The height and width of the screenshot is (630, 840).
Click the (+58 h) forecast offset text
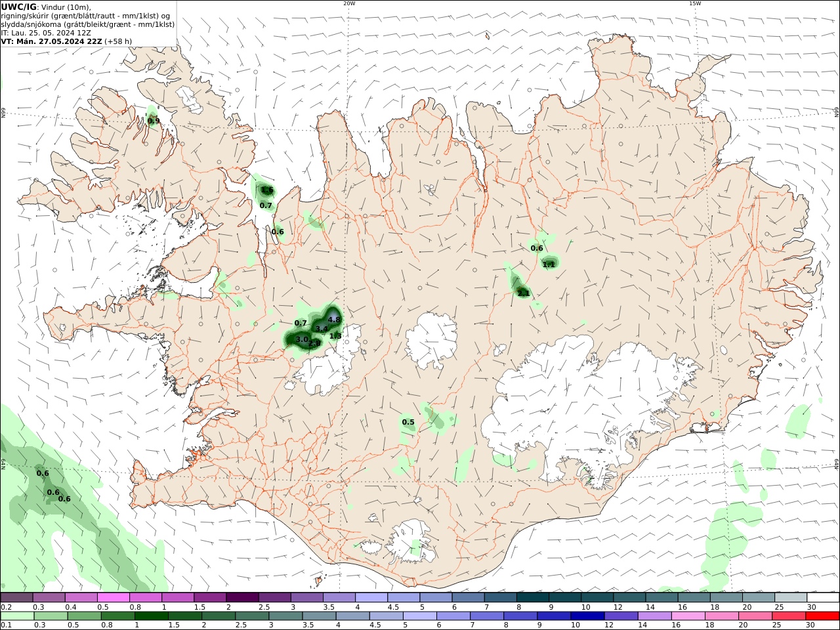coord(118,41)
